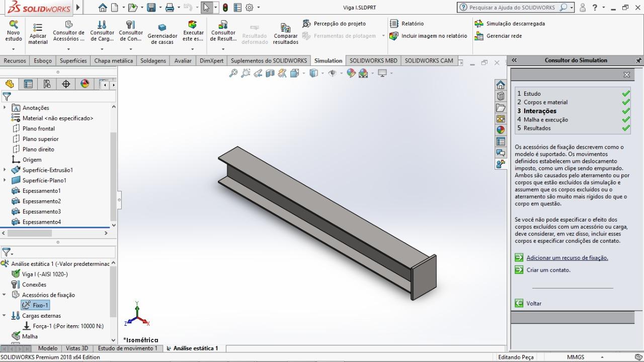Expand the Superfície-Extrusão1 tree node
The height and width of the screenshot is (362, 644).
point(5,170)
